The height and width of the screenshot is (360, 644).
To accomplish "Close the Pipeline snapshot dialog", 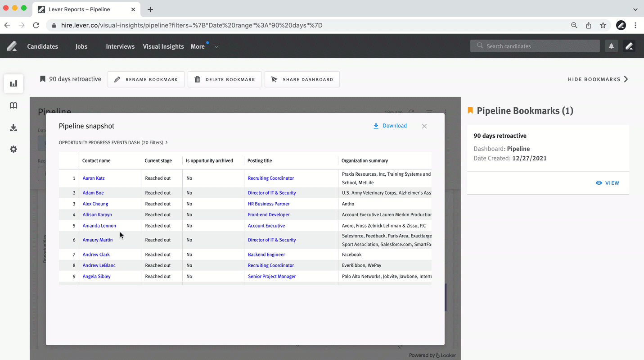I will tap(424, 126).
